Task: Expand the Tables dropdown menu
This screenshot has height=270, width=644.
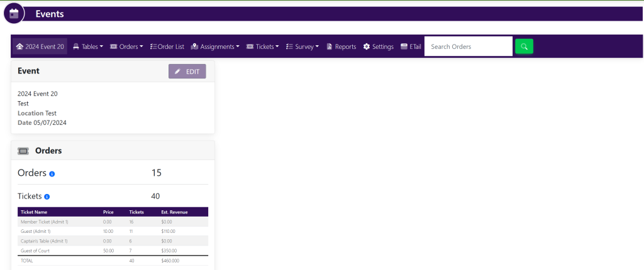Action: [88, 46]
